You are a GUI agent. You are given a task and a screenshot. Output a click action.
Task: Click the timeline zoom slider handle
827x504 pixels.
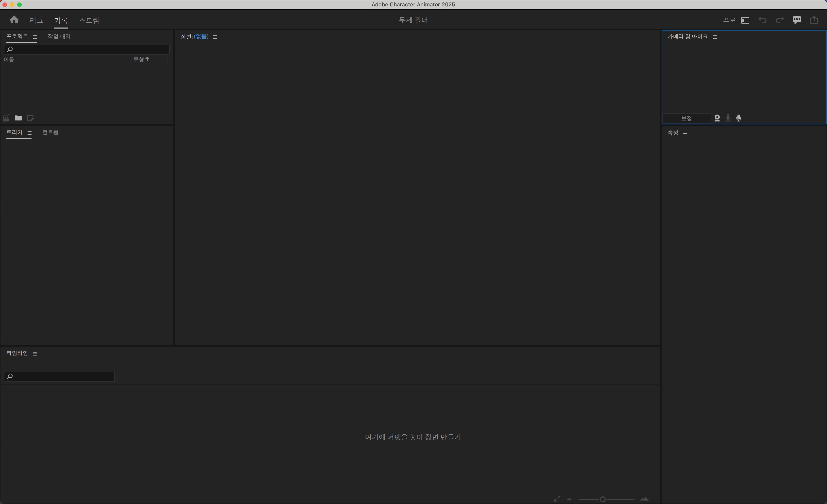(x=603, y=499)
